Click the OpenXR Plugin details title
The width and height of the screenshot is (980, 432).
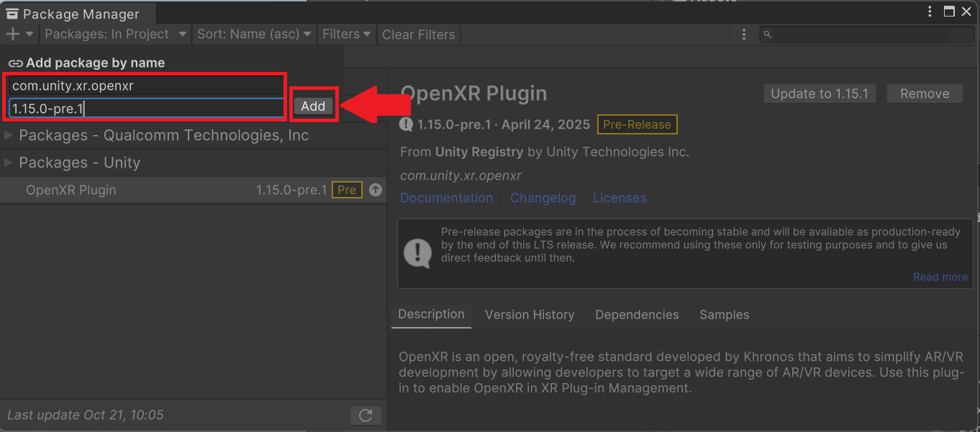point(473,93)
